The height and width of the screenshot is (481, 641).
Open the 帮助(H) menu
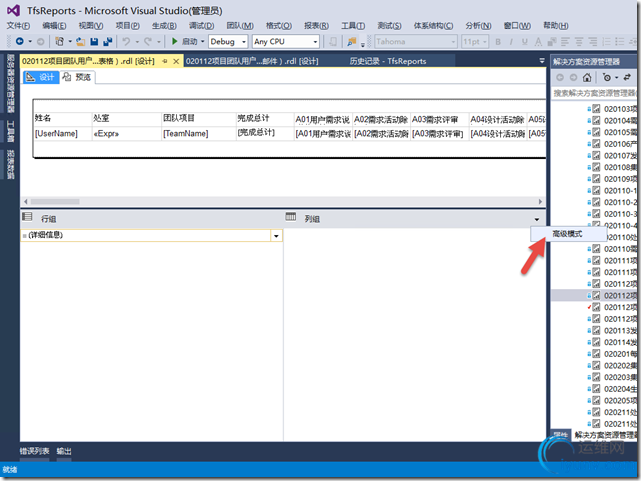(x=556, y=26)
